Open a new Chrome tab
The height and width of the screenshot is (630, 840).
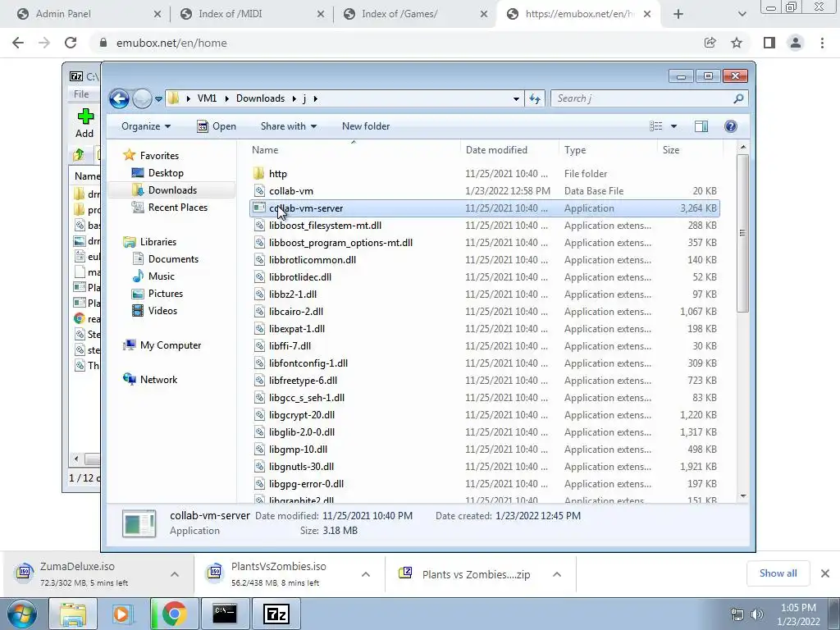(678, 14)
